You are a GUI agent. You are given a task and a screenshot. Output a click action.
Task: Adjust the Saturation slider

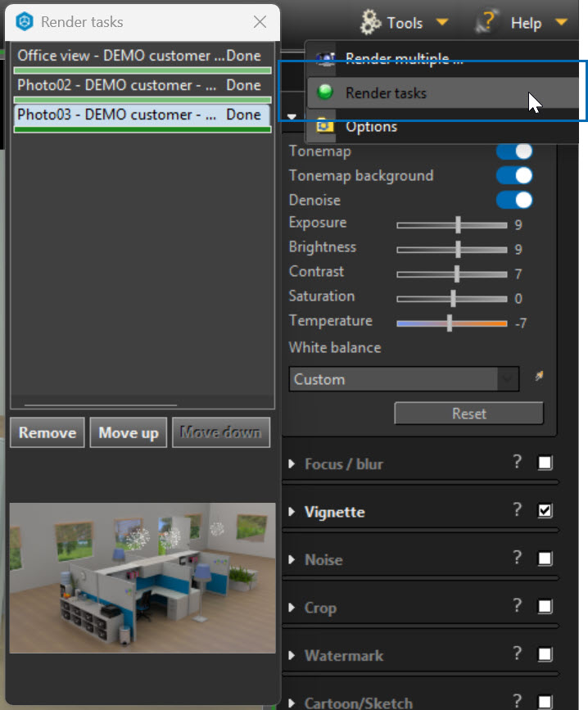(x=452, y=298)
